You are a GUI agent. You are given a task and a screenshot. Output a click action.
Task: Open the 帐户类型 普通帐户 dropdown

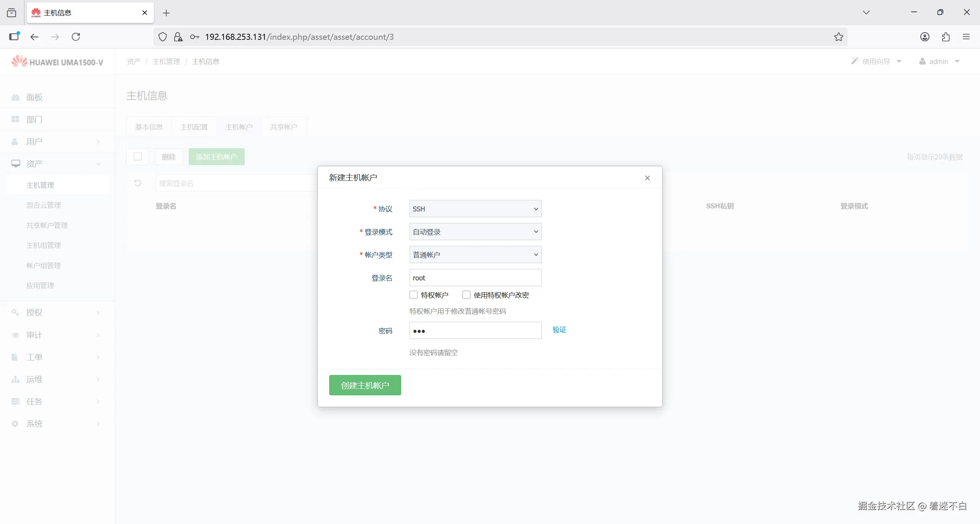(x=475, y=255)
